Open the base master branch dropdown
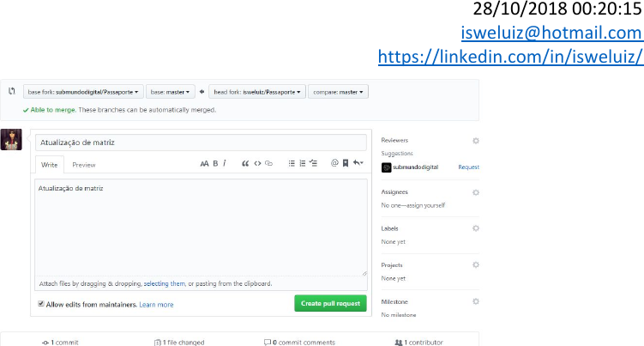644x346 pixels. (x=170, y=92)
